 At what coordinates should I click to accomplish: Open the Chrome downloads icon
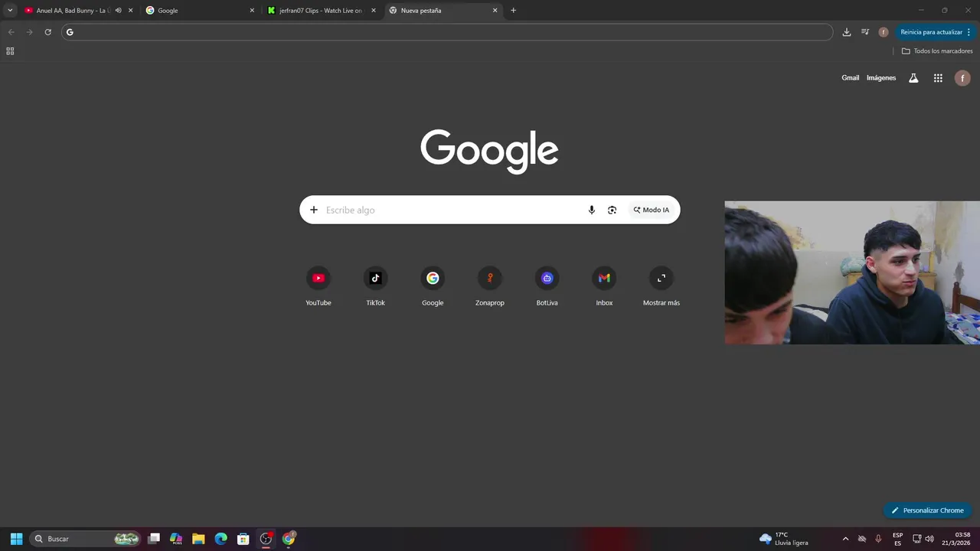point(846,32)
